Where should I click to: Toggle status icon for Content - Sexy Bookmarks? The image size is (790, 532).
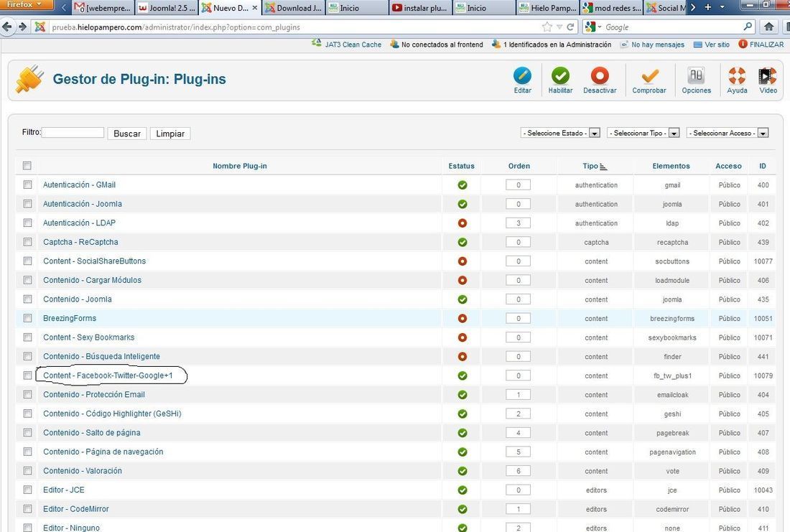pyautogui.click(x=462, y=337)
